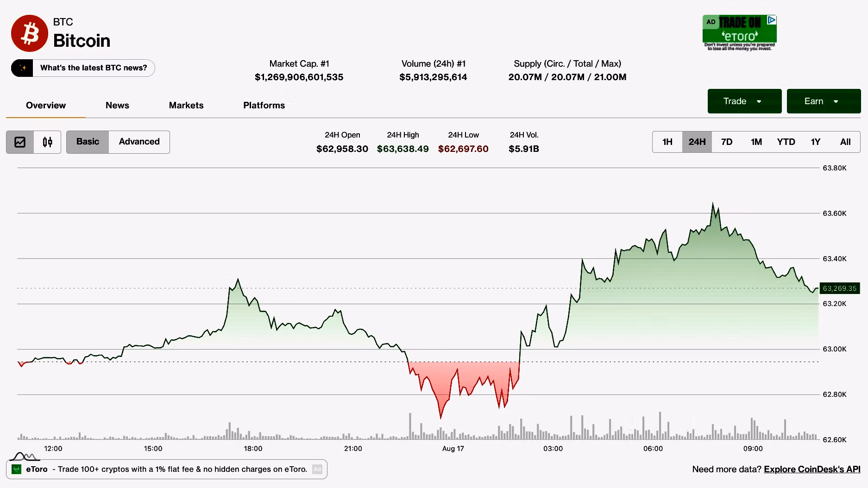Open Explore CoinDesk's API link
Screen dimensions: 868x488
(x=812, y=469)
